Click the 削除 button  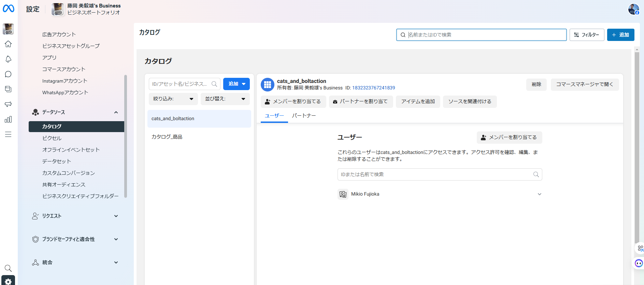pos(536,84)
